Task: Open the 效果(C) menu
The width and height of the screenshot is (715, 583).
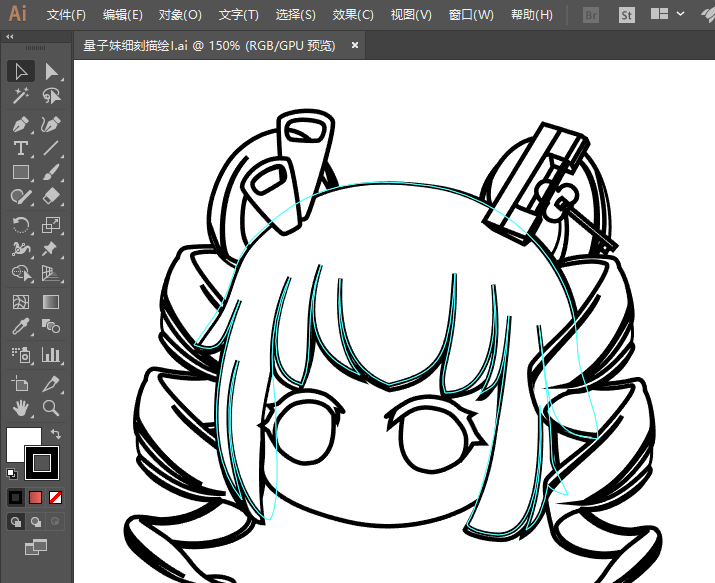Action: tap(352, 15)
